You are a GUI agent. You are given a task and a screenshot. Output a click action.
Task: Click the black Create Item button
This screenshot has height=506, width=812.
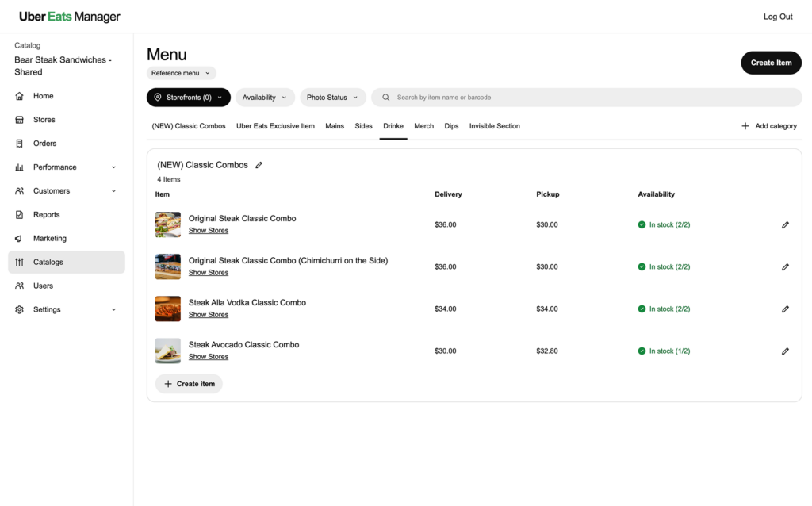coord(771,63)
